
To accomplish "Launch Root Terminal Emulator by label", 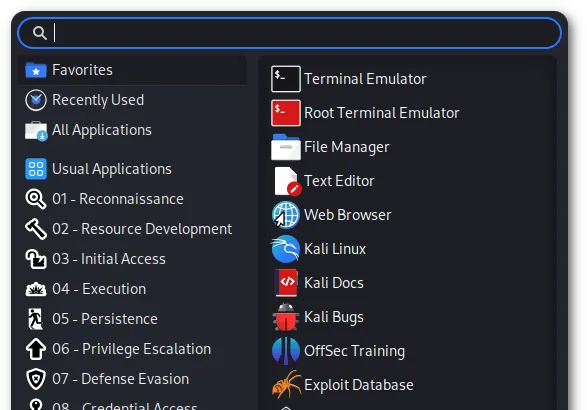I will pos(382,113).
